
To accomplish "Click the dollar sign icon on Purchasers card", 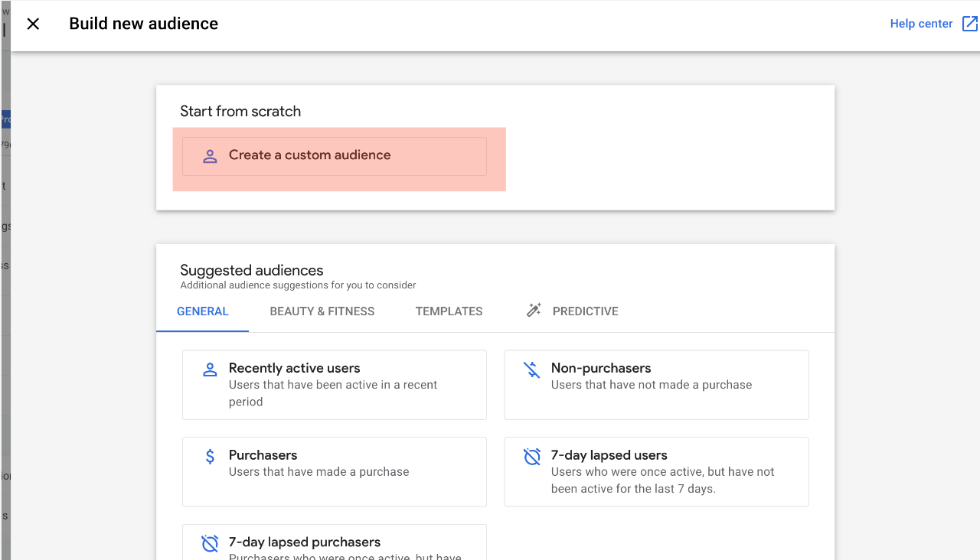I will point(210,456).
